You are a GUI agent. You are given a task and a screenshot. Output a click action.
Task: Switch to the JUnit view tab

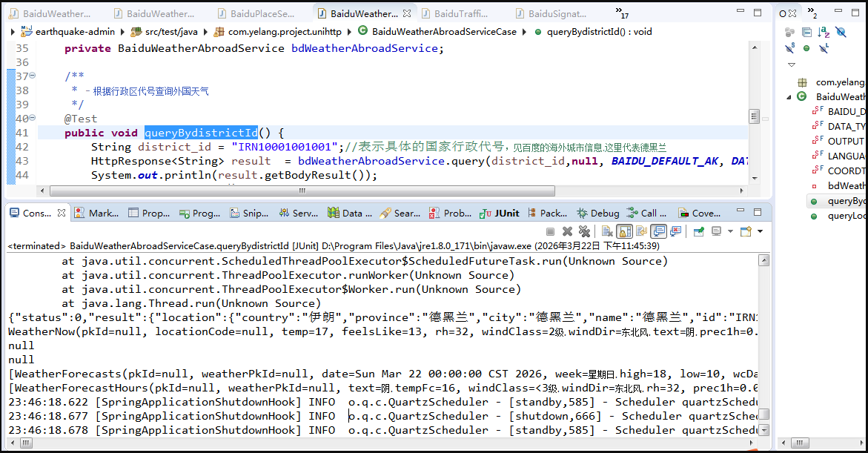coord(500,213)
